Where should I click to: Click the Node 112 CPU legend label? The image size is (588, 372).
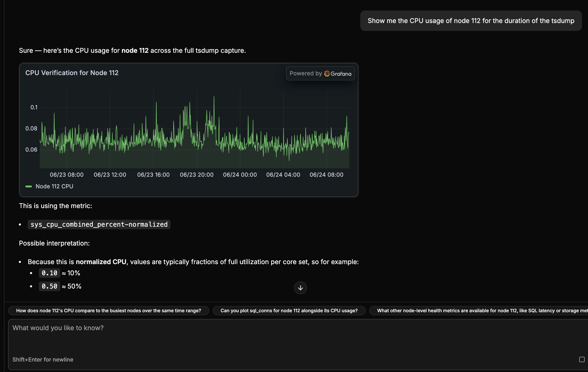54,186
